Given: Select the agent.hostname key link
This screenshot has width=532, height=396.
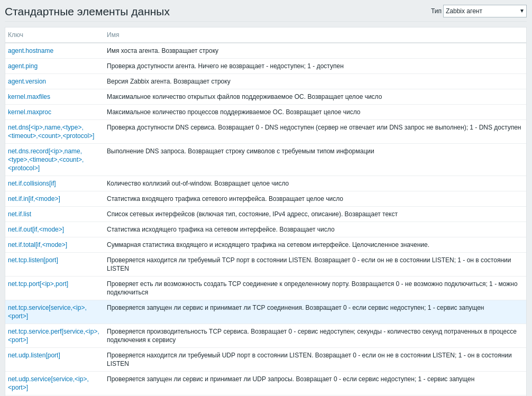Looking at the screenshot, I should click(31, 51).
